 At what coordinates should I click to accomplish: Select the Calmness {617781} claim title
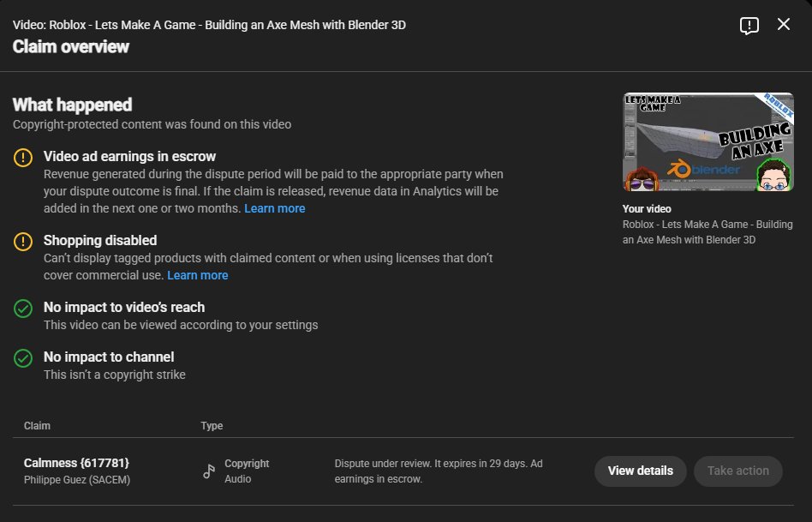point(76,463)
